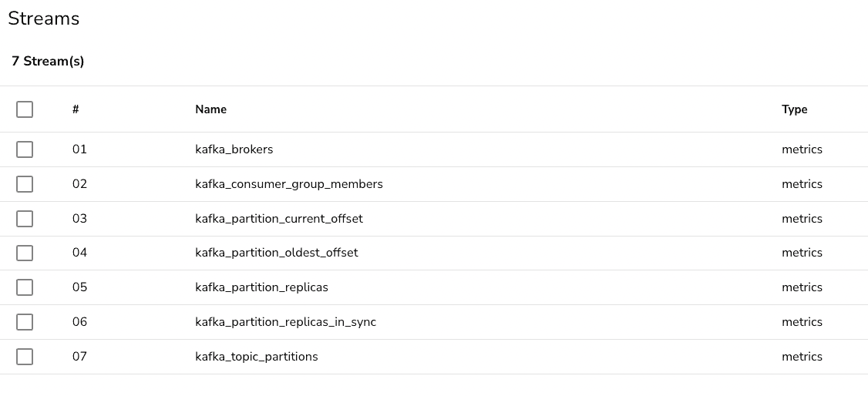The image size is (868, 396).
Task: Select the kafka_consumer_group_members row checkbox
Action: [x=25, y=184]
